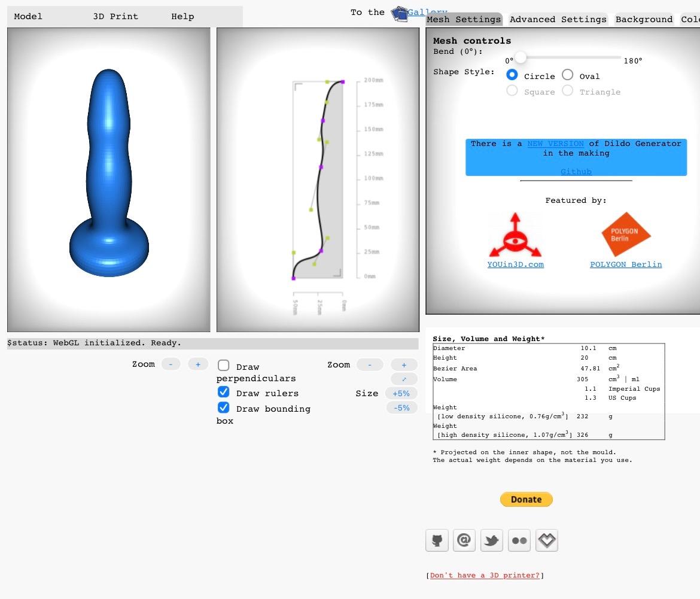The image size is (700, 599).
Task: Click the email @ icon button
Action: coord(464,540)
